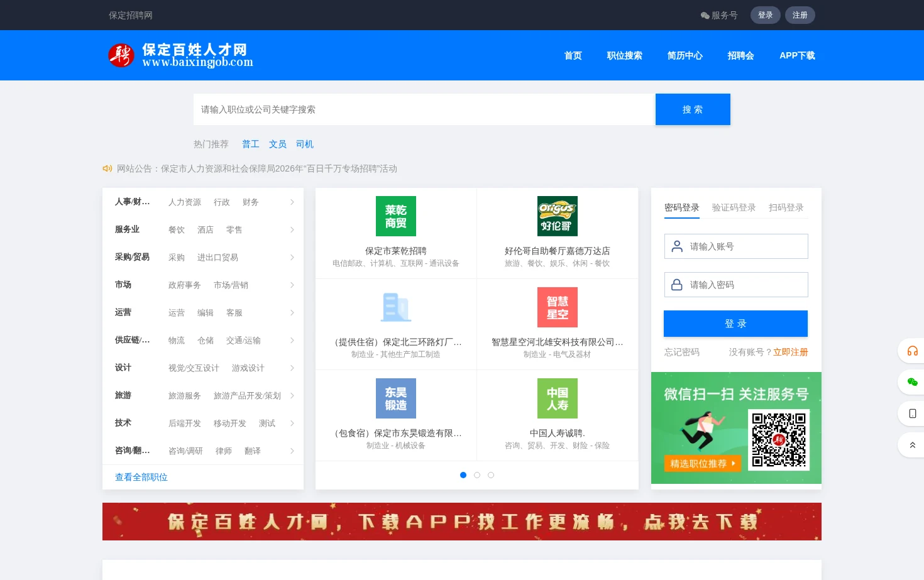Submit the blue 登 录 form button
Image resolution: width=924 pixels, height=580 pixels.
click(x=735, y=324)
